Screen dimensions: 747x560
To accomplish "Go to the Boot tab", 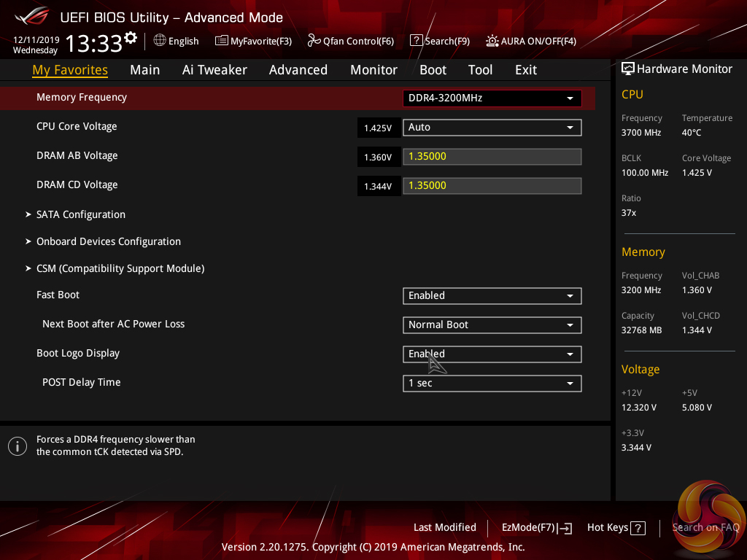I will [433, 70].
